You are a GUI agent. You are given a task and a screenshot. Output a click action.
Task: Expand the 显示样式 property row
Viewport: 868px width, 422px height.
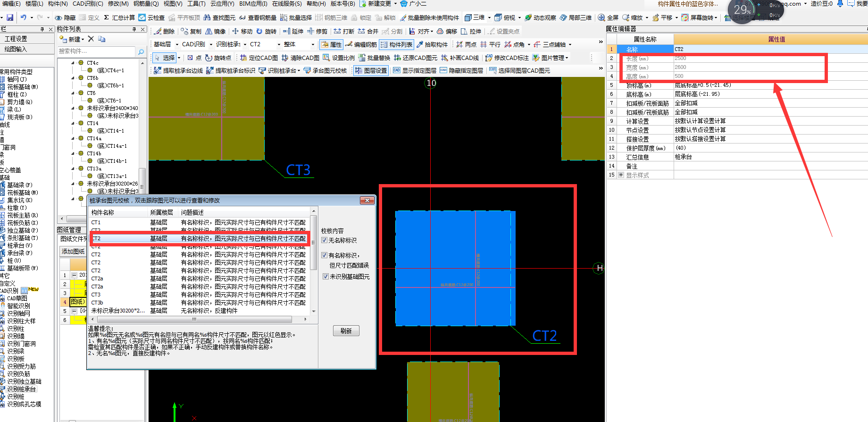[x=621, y=175]
